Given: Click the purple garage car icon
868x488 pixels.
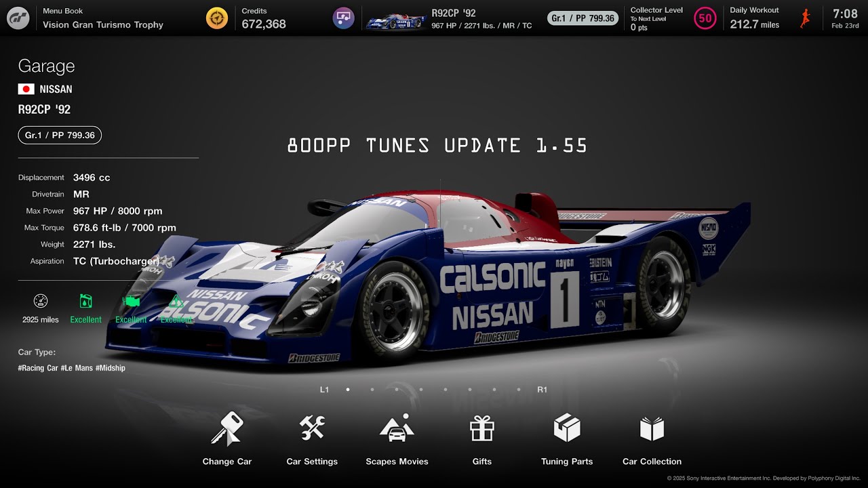Looking at the screenshot, I should click(344, 18).
